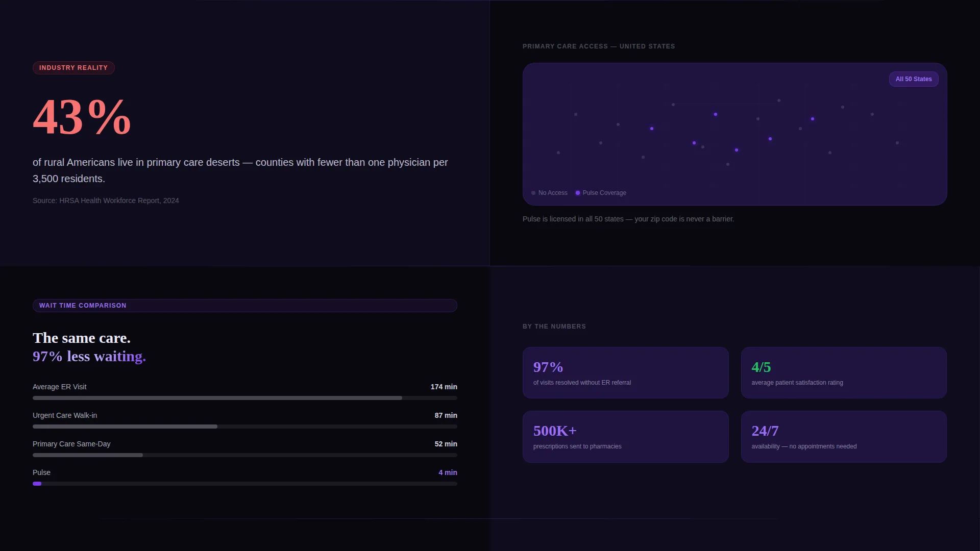Open the 97% visits resolved card
The height and width of the screenshot is (551, 980).
coord(625,373)
